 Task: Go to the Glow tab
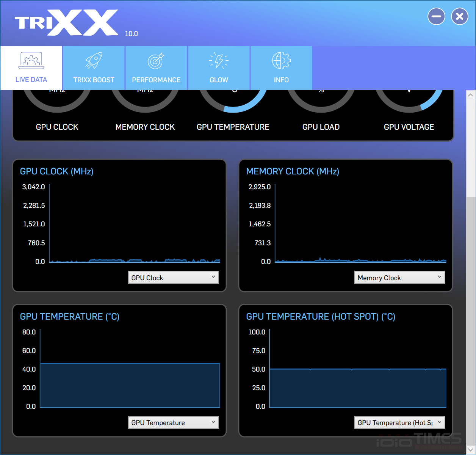[x=219, y=68]
